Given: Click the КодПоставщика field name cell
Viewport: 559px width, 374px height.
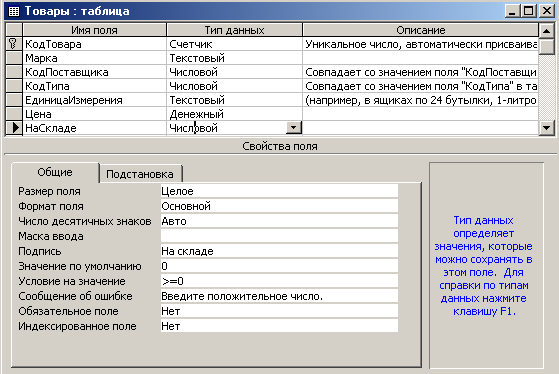Looking at the screenshot, I should coord(94,72).
